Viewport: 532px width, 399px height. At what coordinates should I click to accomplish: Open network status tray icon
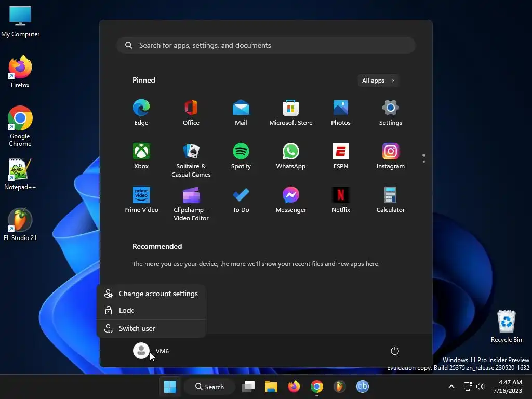468,387
